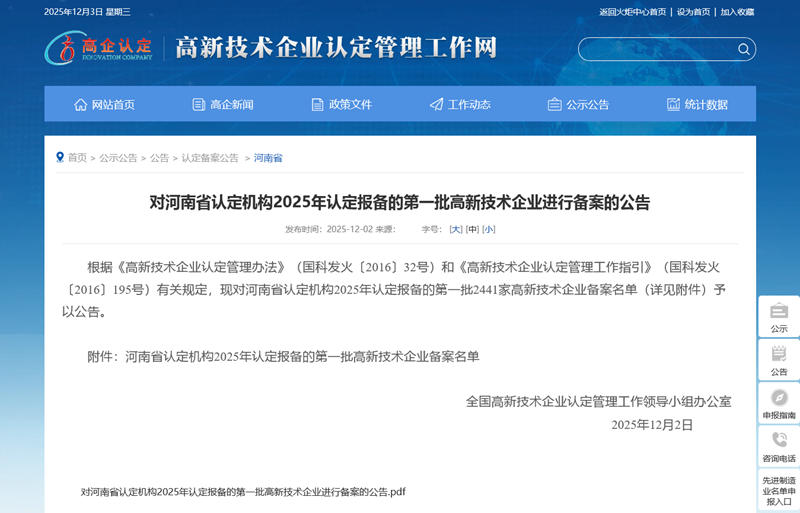
Task: Click 返回火炬中心首页 top link
Action: (632, 12)
